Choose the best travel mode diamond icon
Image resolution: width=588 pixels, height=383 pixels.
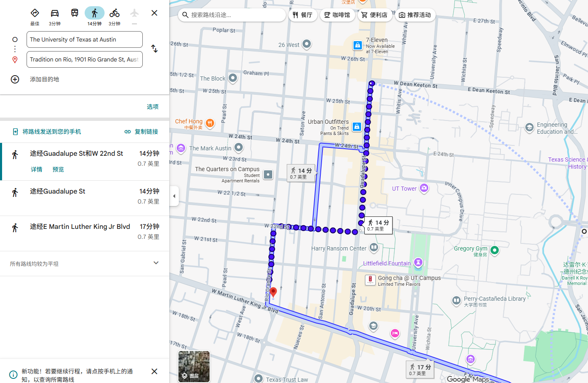(x=35, y=13)
